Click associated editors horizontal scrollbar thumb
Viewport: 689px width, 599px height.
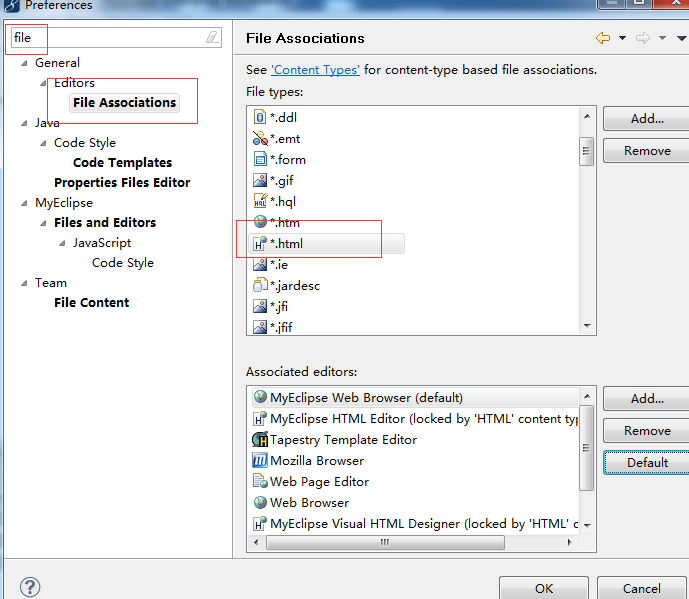point(385,542)
